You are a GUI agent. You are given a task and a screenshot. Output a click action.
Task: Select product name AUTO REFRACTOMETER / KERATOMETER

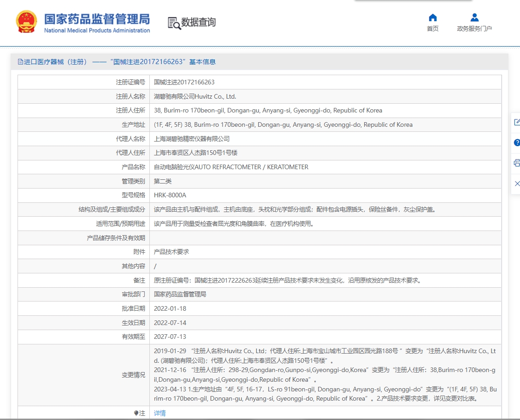[231, 167]
